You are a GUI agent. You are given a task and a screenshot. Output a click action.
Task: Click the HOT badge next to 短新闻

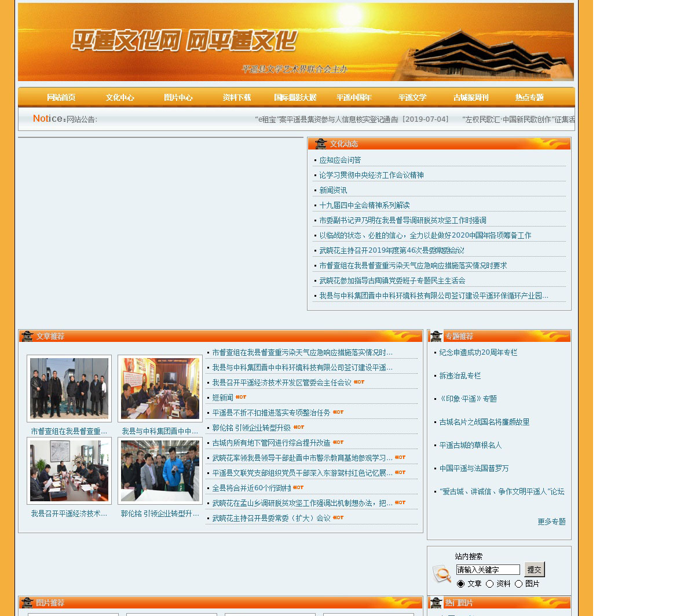[241, 397]
